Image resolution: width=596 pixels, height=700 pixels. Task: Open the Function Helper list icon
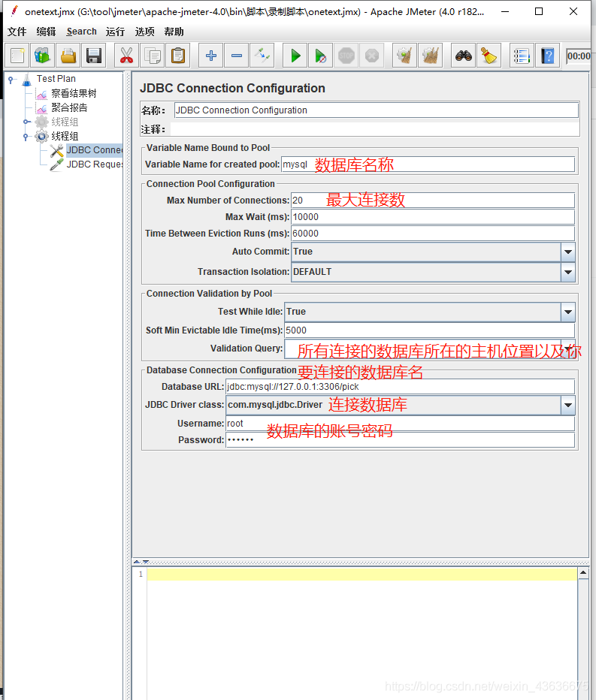click(522, 56)
